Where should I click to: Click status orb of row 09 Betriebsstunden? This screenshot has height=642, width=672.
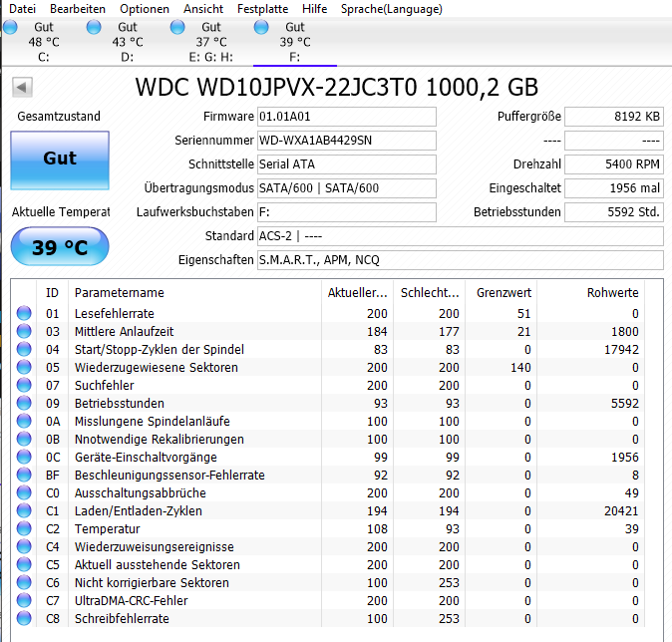(x=24, y=404)
